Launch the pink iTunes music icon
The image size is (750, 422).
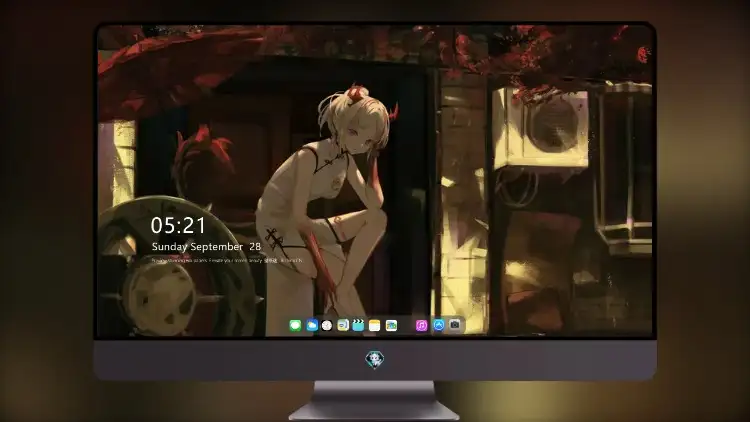[421, 325]
